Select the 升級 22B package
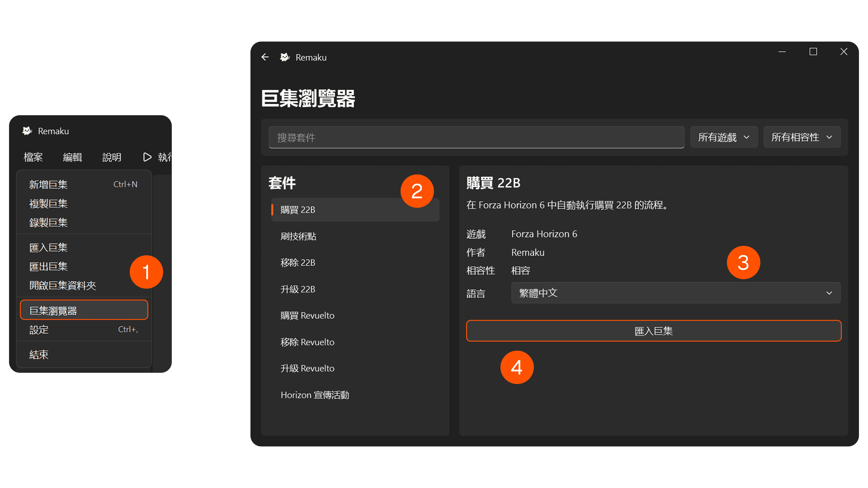This screenshot has width=868, height=488. click(x=355, y=289)
